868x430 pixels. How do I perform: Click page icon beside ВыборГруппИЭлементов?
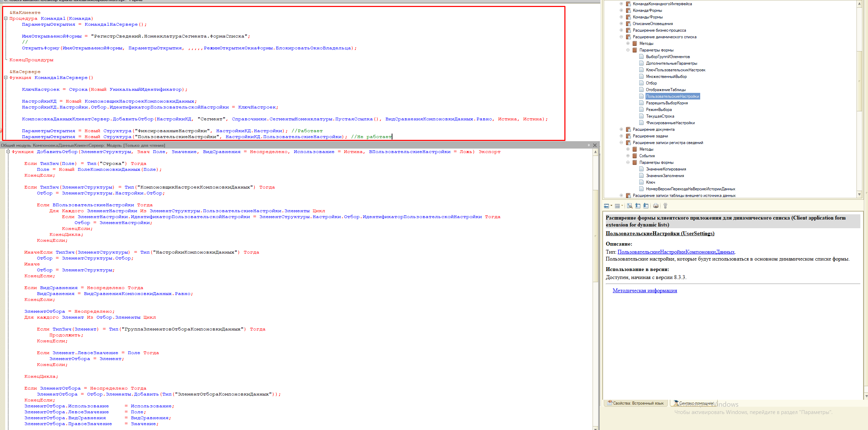641,57
